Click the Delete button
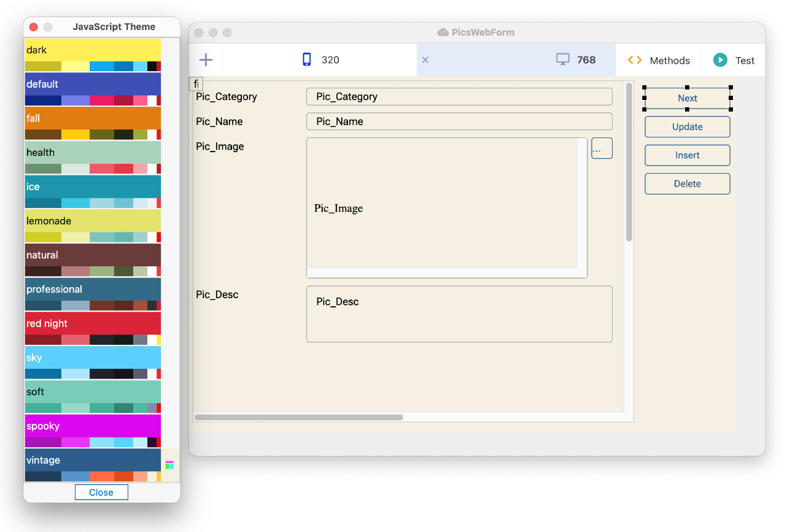The width and height of the screenshot is (798, 532). tap(688, 183)
